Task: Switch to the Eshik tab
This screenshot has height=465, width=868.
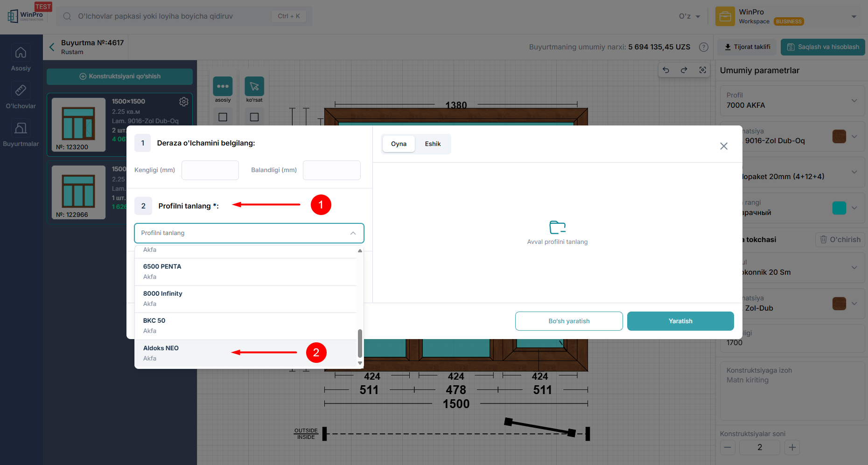Action: 433,144
